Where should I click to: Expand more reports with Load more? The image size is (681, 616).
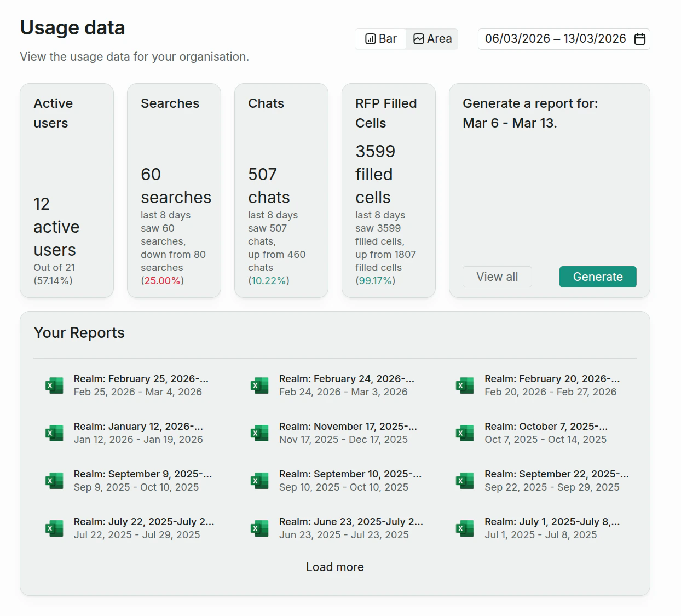[334, 567]
